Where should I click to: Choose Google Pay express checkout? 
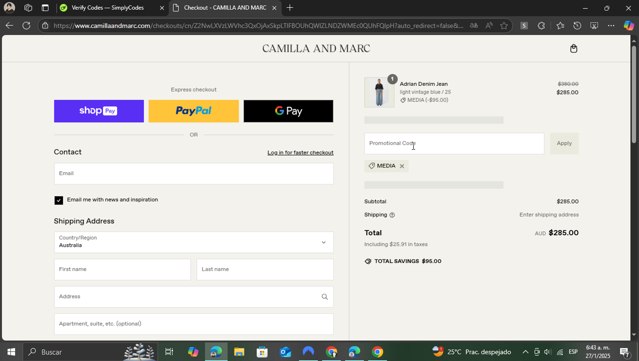coord(288,111)
